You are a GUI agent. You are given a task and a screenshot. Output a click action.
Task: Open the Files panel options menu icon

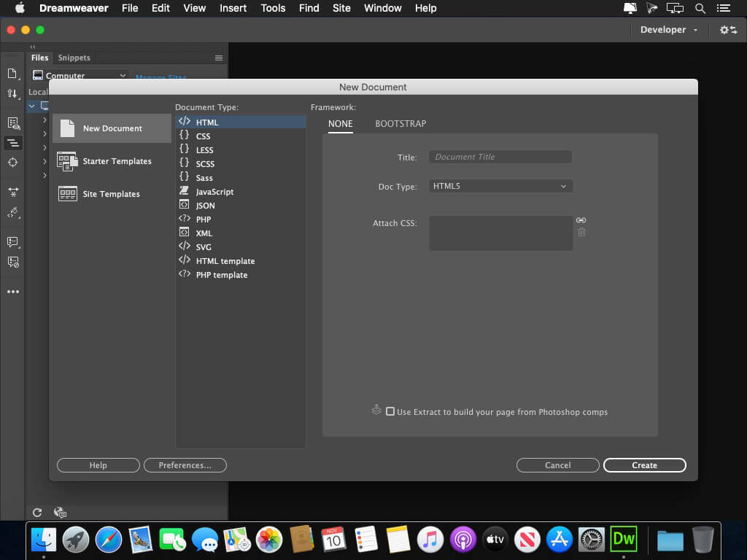(x=218, y=58)
